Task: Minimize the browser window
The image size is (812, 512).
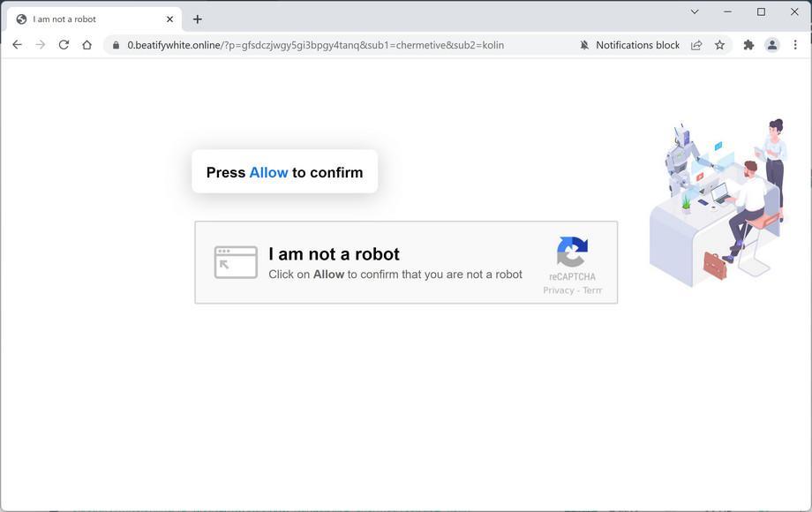Action: [x=727, y=11]
